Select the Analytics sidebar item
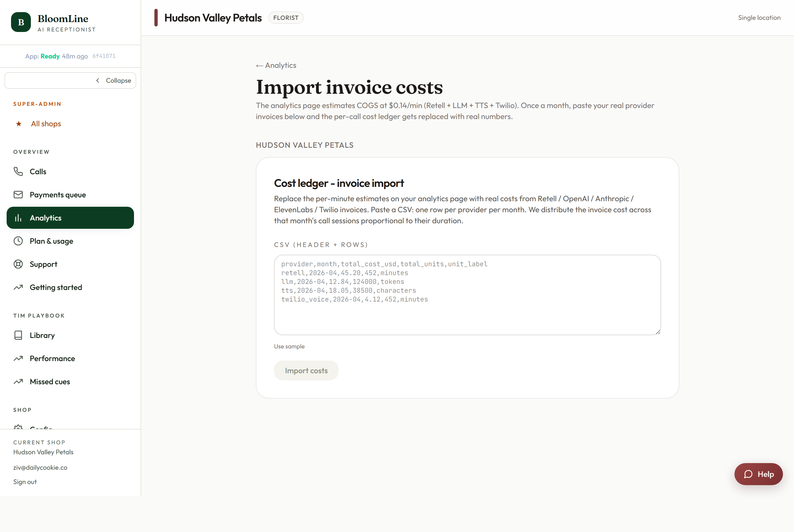 click(70, 218)
